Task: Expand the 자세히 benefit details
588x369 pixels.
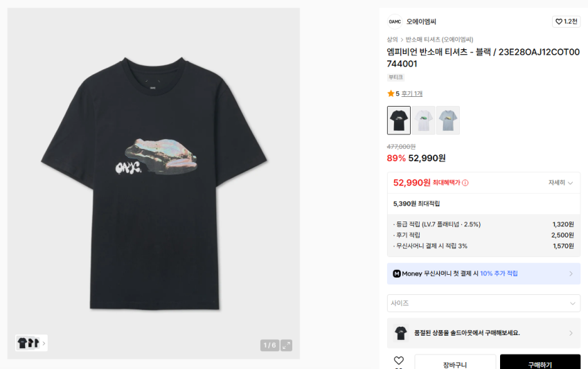Action: coord(560,183)
